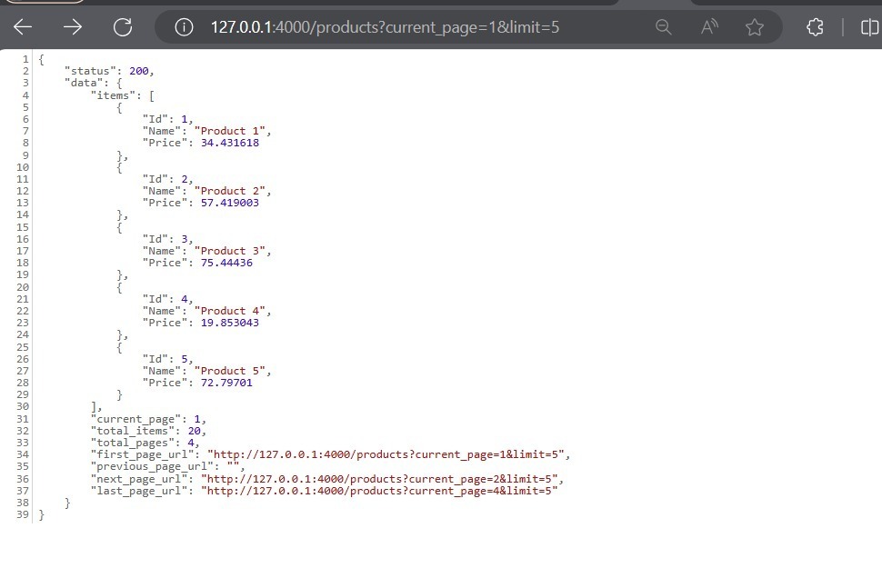Select price value 75.44436
The width and height of the screenshot is (882, 588).
point(226,263)
